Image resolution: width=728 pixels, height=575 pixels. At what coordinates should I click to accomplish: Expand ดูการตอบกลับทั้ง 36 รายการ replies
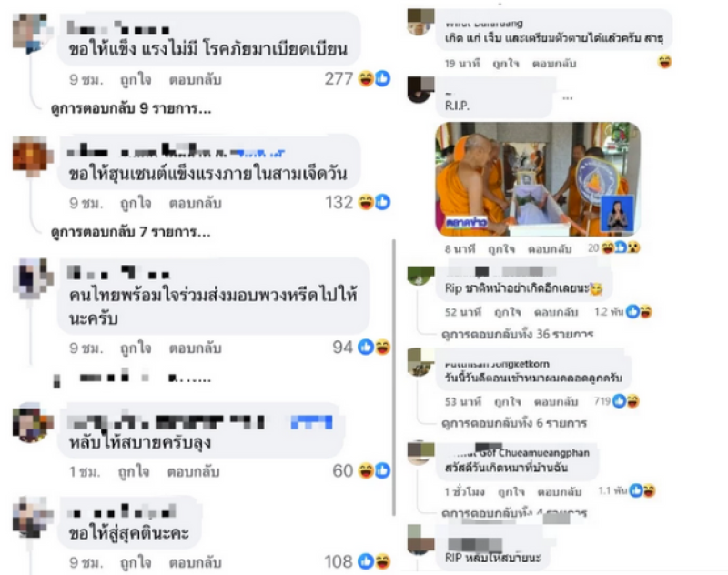517,334
